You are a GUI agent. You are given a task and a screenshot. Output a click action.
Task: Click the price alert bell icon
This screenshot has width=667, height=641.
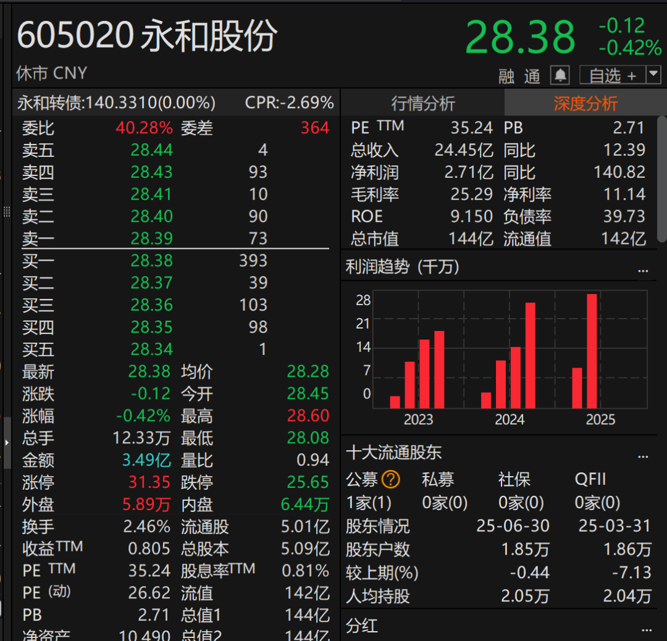[x=560, y=76]
